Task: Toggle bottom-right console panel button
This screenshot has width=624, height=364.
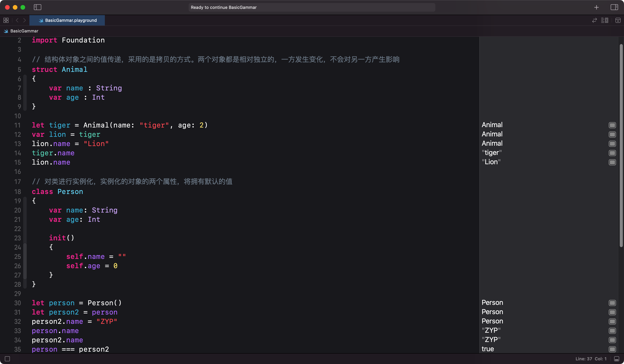Action: pos(617,359)
